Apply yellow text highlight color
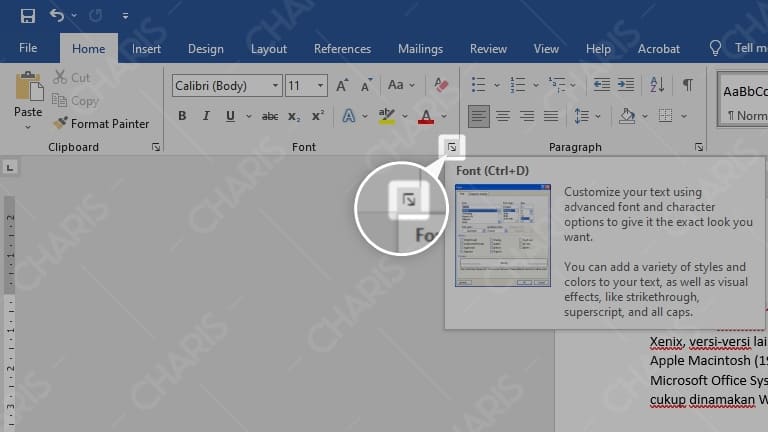Image resolution: width=768 pixels, height=432 pixels. 386,116
